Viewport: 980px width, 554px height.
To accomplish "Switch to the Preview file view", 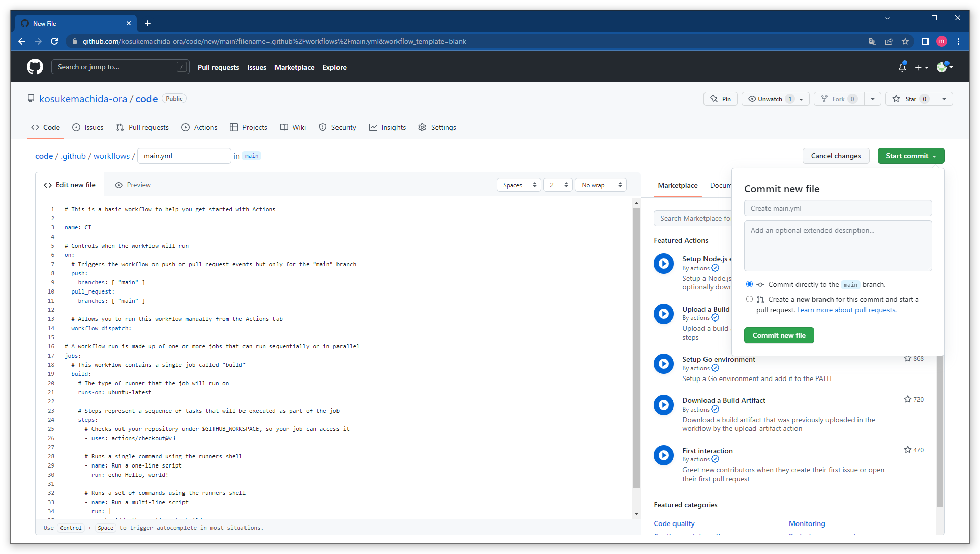I will 133,185.
